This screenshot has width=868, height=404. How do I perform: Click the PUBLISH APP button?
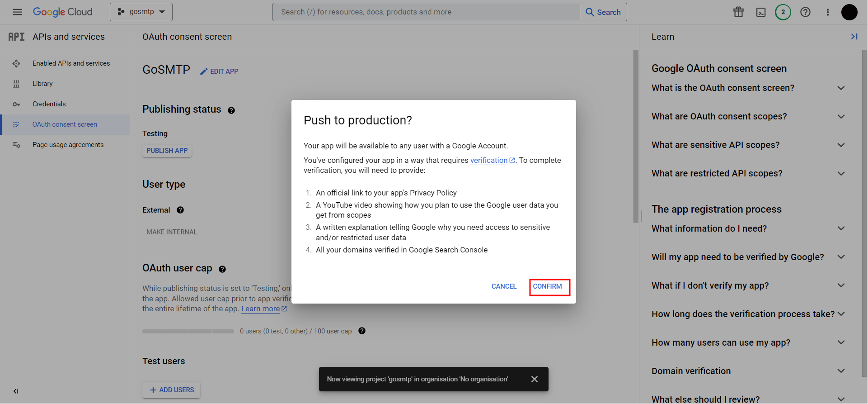[x=167, y=151]
